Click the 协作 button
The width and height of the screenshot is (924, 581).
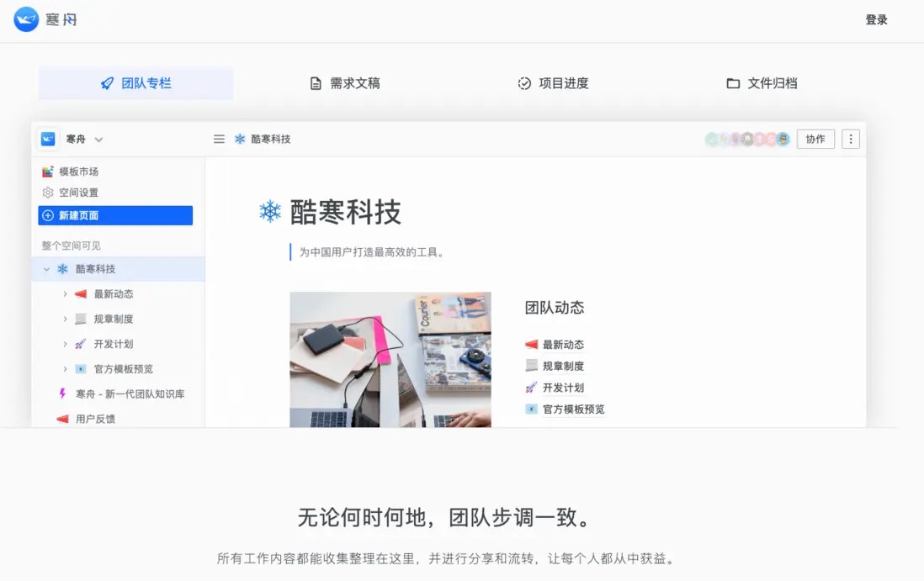(815, 139)
